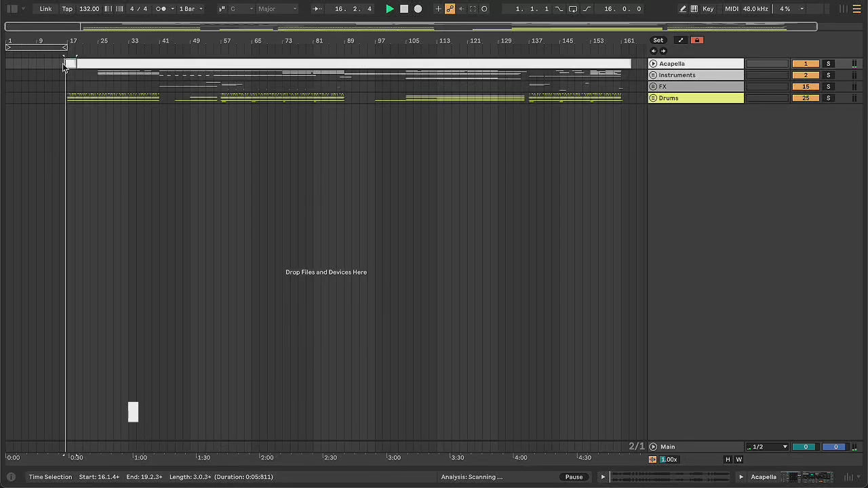Click the computer MIDI keyboard icon
This screenshot has width=868, height=488.
click(694, 9)
